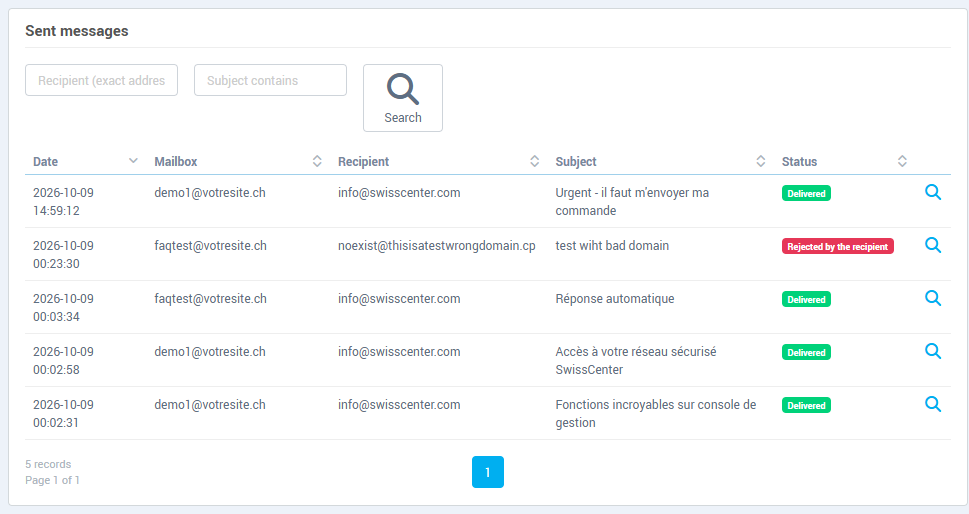Select the Date column header
The height and width of the screenshot is (514, 969).
point(45,162)
